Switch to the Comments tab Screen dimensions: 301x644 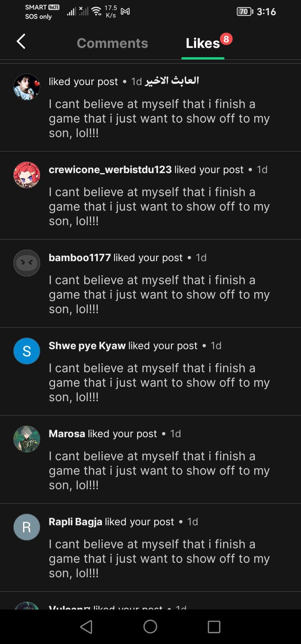point(112,43)
